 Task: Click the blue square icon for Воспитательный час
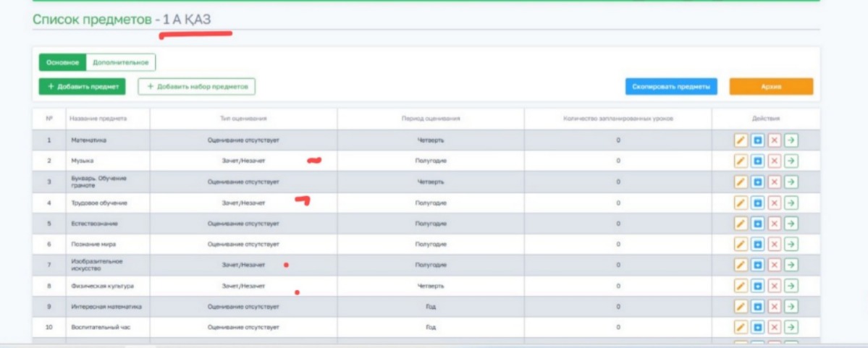757,328
